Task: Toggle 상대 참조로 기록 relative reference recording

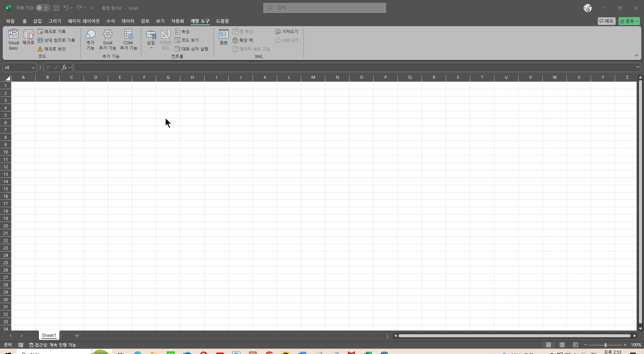Action: pyautogui.click(x=56, y=40)
